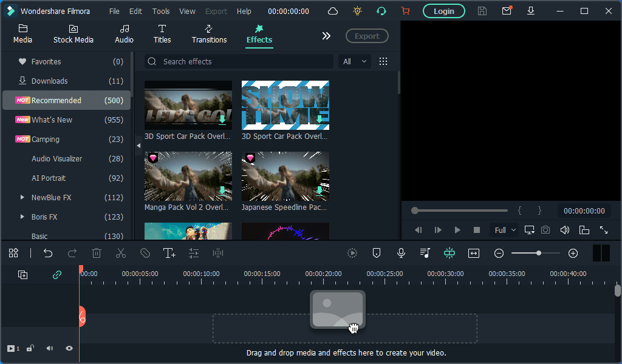Open the File menu
622x364 pixels.
coord(114,11)
